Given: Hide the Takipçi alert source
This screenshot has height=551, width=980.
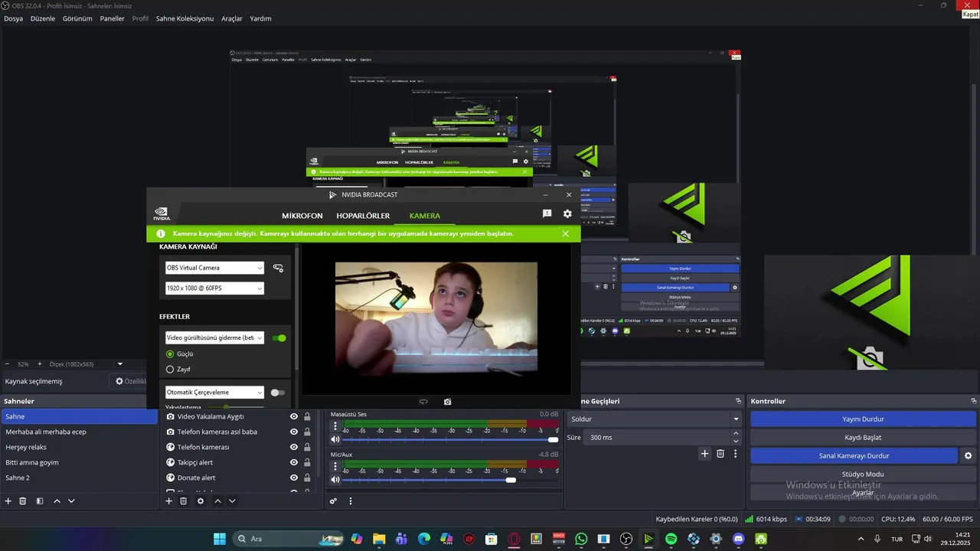Looking at the screenshot, I should [293, 462].
